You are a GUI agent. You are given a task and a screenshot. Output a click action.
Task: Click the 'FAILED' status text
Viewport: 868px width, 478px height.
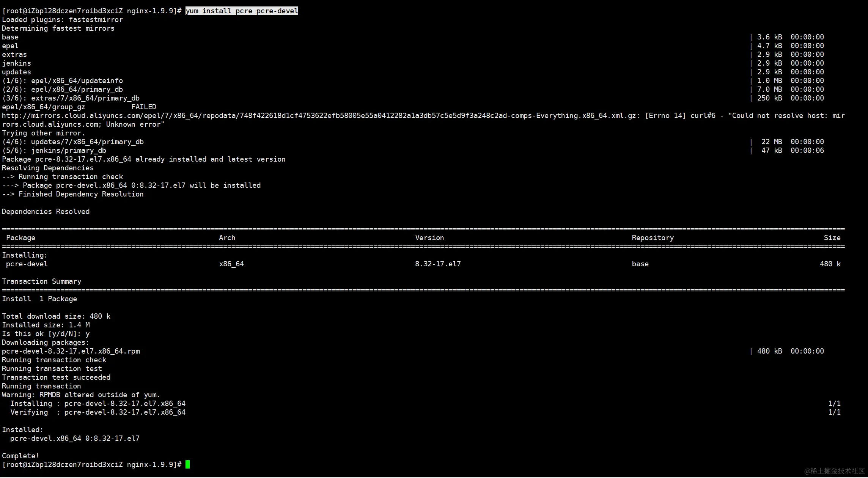(144, 107)
